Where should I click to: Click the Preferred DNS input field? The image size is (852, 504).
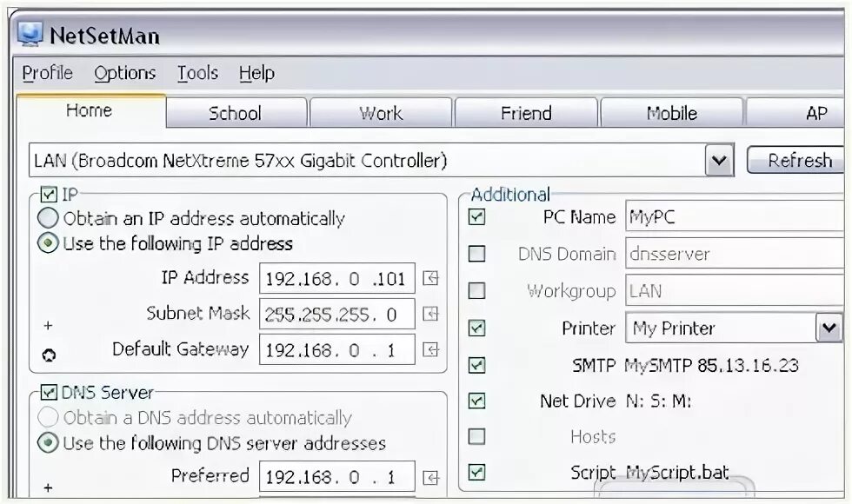tap(337, 477)
